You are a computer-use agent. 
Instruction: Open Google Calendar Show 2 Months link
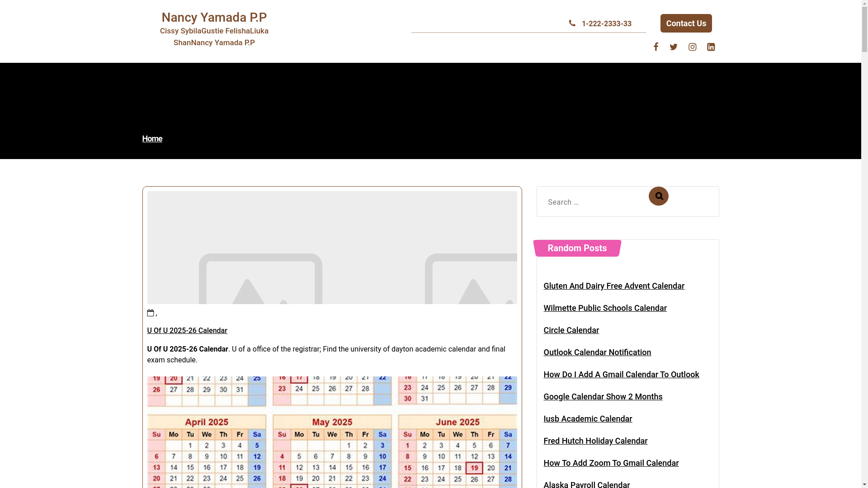[603, 397]
